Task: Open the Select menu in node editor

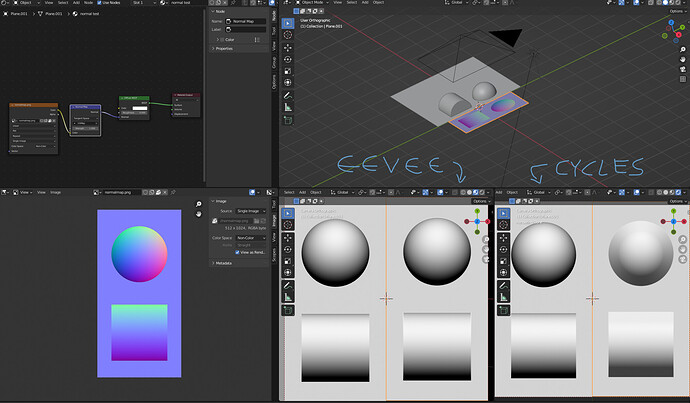Action: point(63,3)
